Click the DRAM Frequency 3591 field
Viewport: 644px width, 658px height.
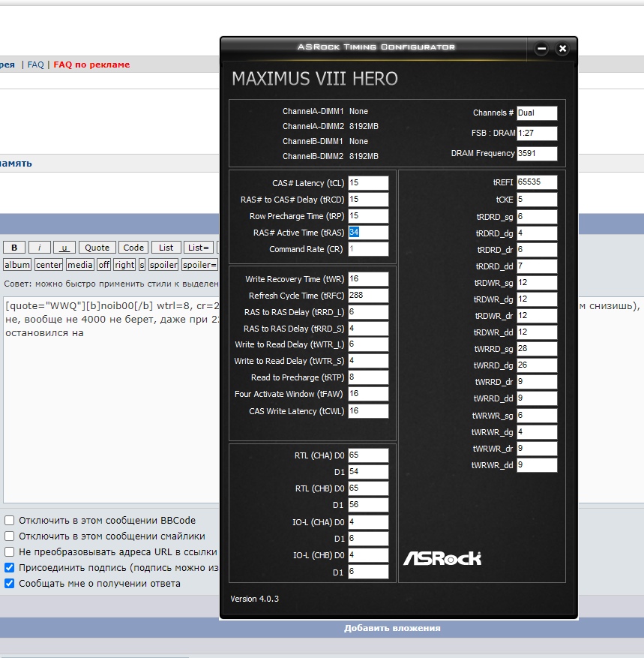pyautogui.click(x=537, y=153)
